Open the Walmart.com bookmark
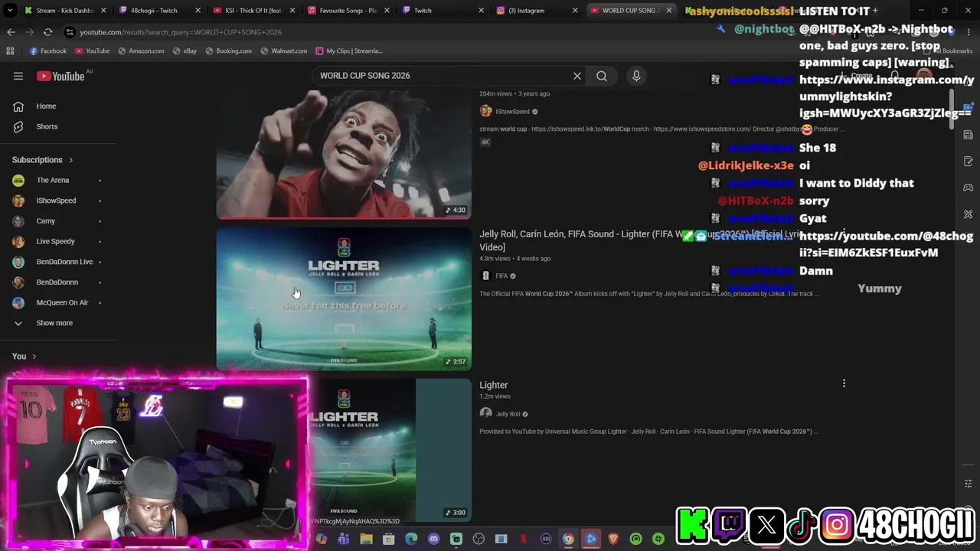The image size is (980, 551). (x=283, y=51)
